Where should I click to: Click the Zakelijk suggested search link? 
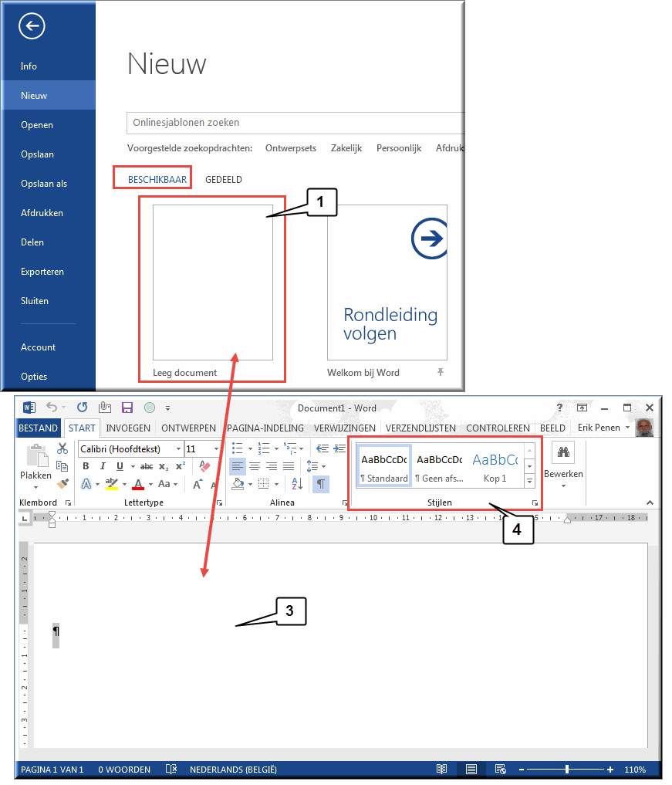click(x=346, y=148)
